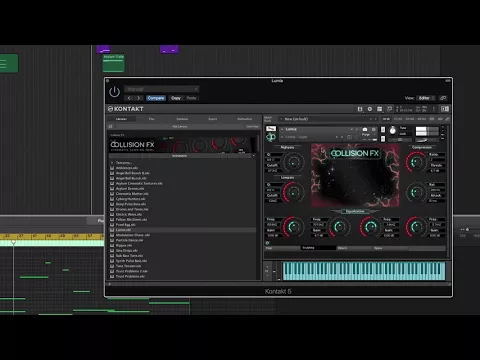The width and height of the screenshot is (480, 360).
Task: Switch to the Files browser tab
Action: click(151, 119)
